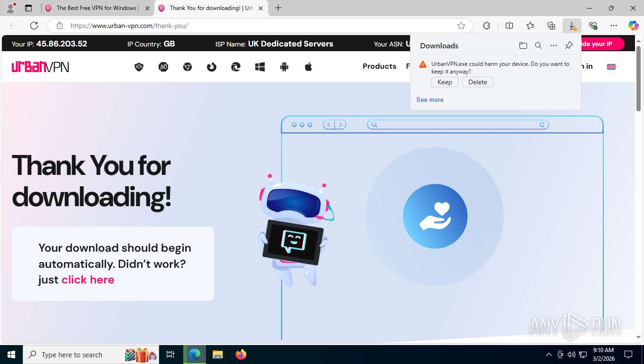Open more options in Downloads panel

(x=554, y=45)
